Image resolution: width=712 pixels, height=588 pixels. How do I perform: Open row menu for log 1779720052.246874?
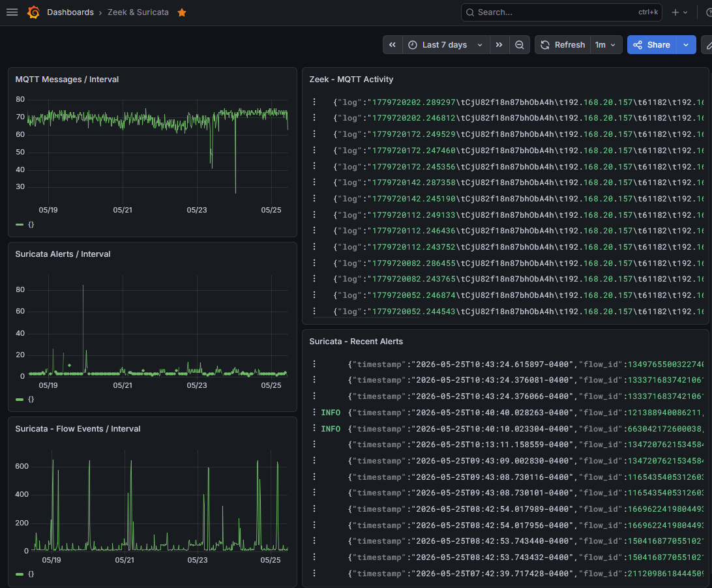click(x=314, y=295)
